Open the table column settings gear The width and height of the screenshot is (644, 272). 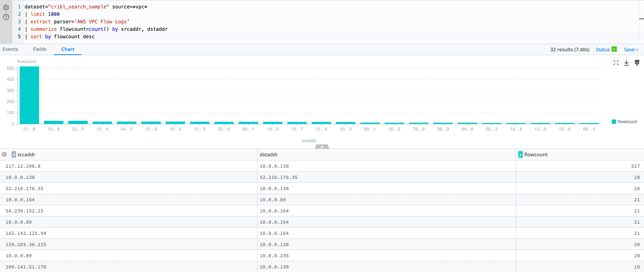coord(4,154)
